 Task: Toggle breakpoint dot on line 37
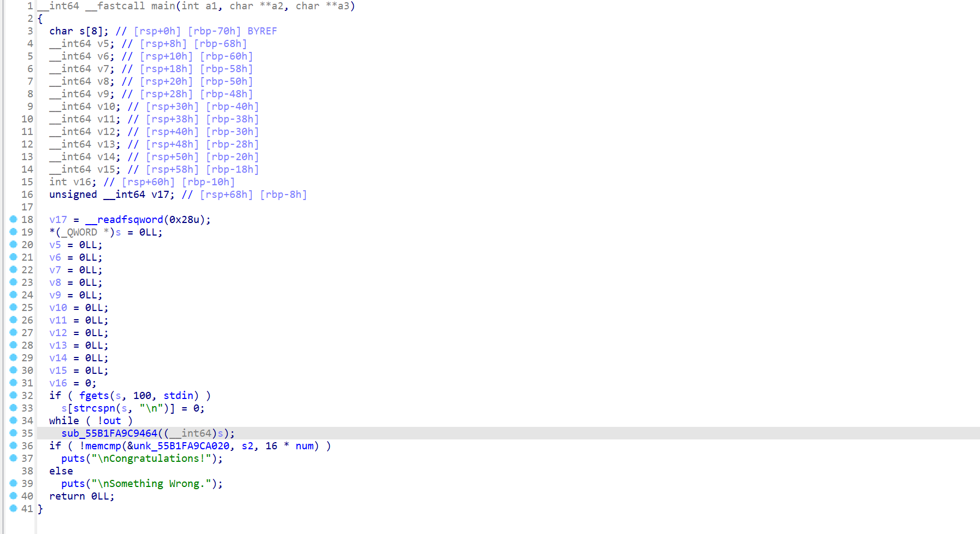coord(14,458)
